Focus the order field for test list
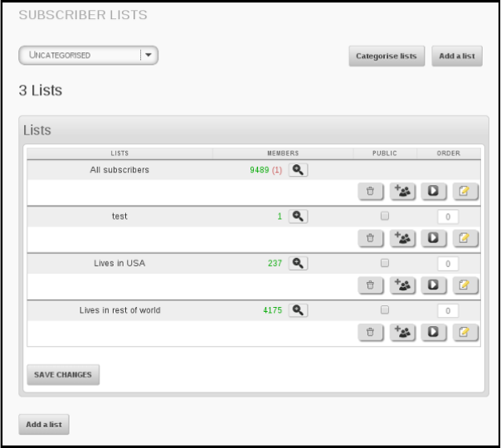 (448, 217)
